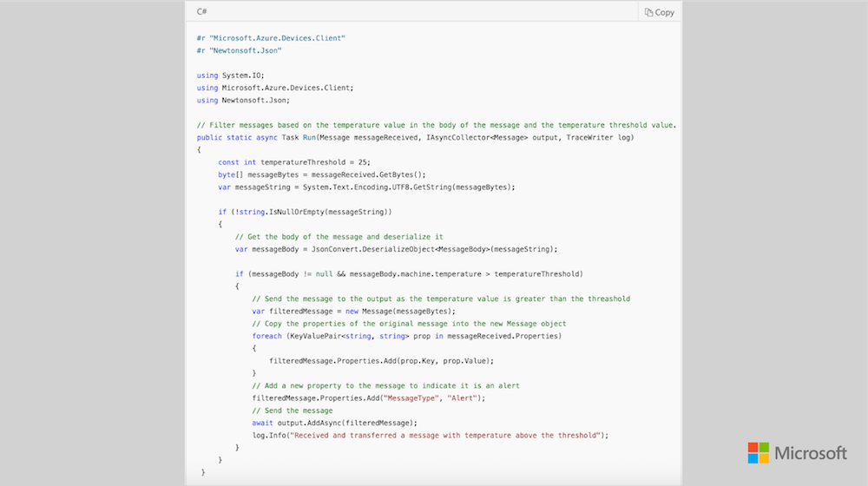Click the 'if (!string.IsNullOrEmpty(messageString))' line
The width and height of the screenshot is (868, 486).
[x=305, y=212]
